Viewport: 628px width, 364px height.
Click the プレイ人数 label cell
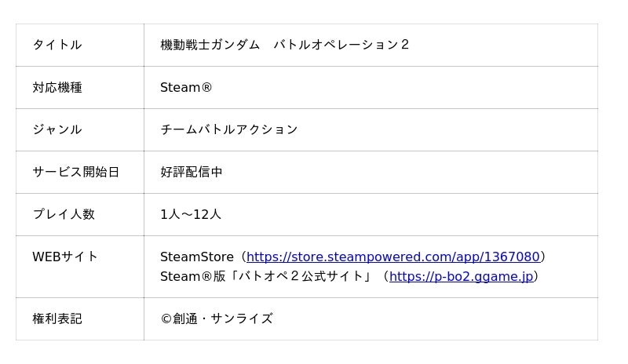pyautogui.click(x=80, y=215)
